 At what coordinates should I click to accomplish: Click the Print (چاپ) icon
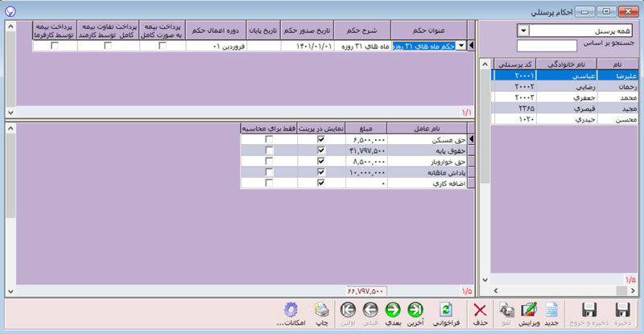click(x=321, y=311)
